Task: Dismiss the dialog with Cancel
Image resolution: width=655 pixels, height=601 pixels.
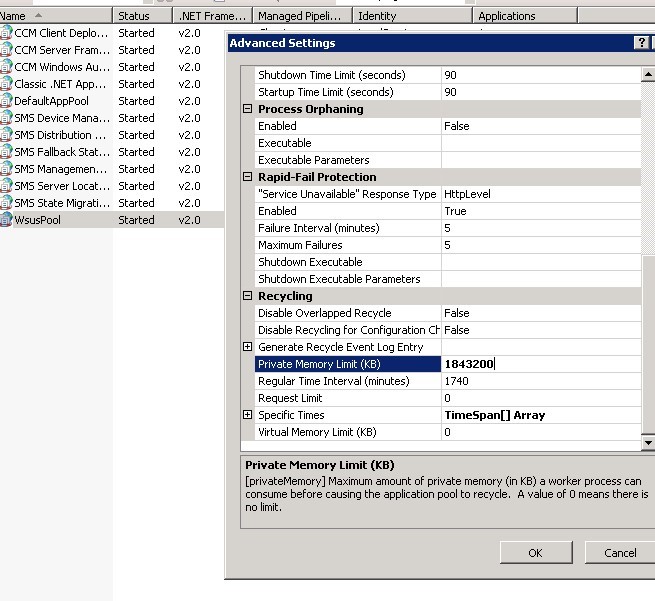Action: [620, 553]
